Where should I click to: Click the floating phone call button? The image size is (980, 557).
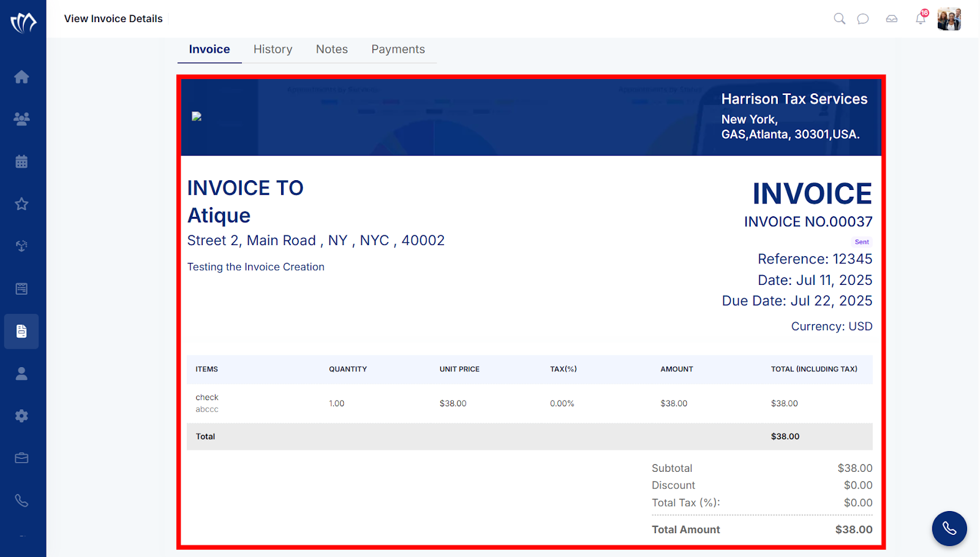pos(949,528)
